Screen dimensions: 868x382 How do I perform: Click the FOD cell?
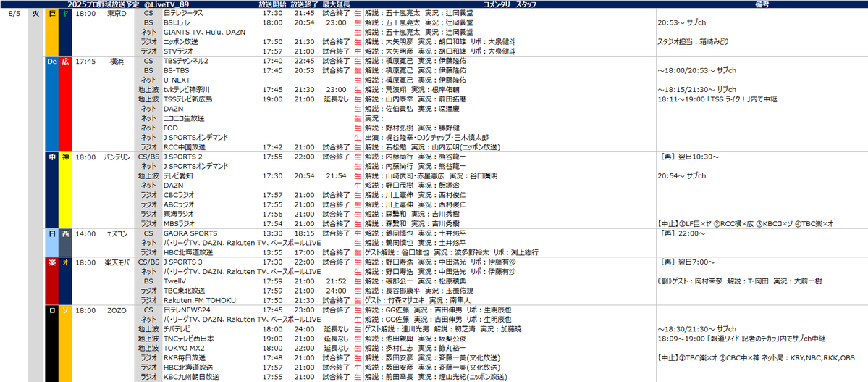(x=171, y=128)
